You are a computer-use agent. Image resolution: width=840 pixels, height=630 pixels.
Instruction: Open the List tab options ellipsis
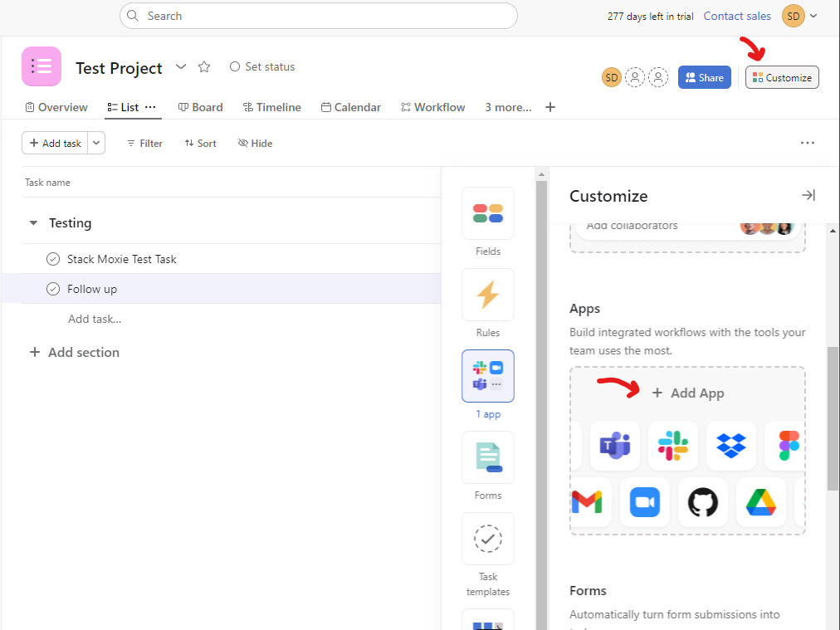point(150,107)
